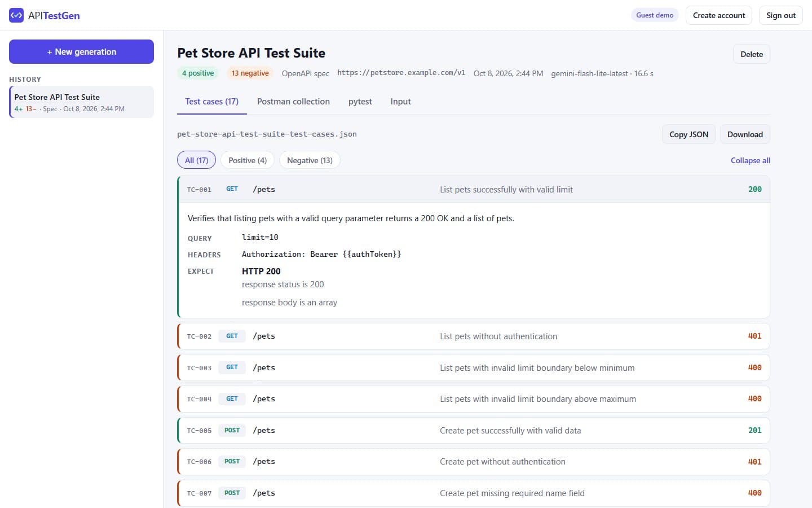Click the Pet Store API Test Suite title
The height and width of the screenshot is (508, 812).
point(251,53)
